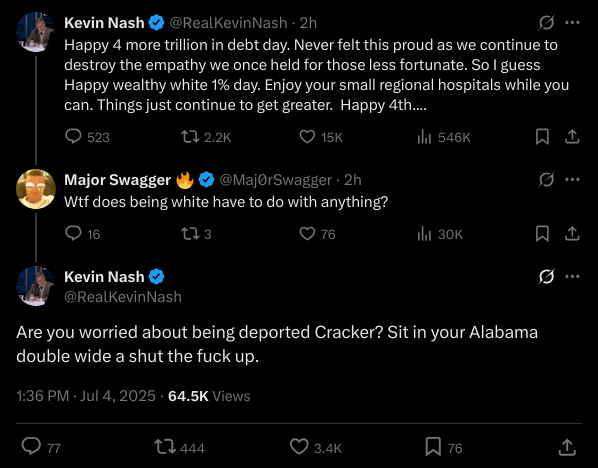Open Grok icon on first post
This screenshot has width=598, height=468.
546,23
